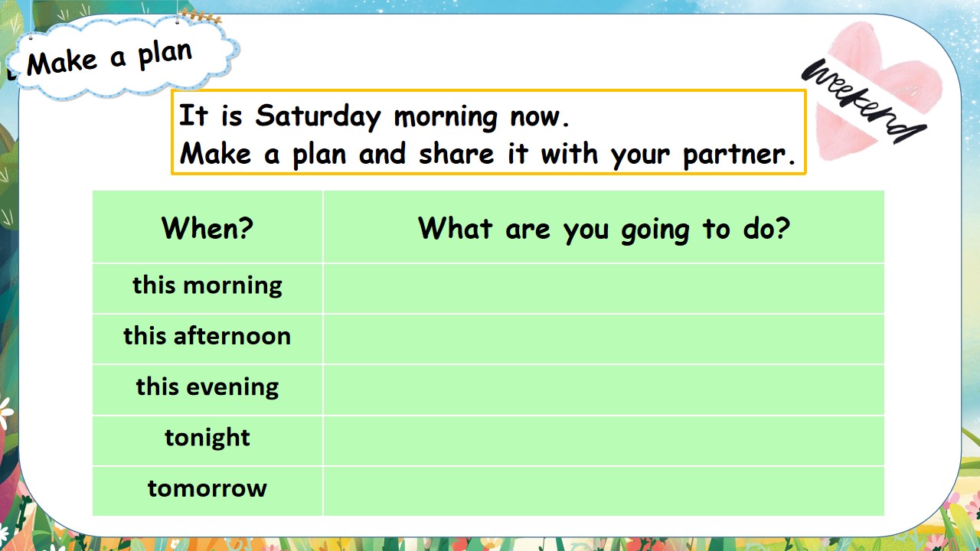Click the empty plan cell for tonight
The image size is (980, 551).
(603, 440)
